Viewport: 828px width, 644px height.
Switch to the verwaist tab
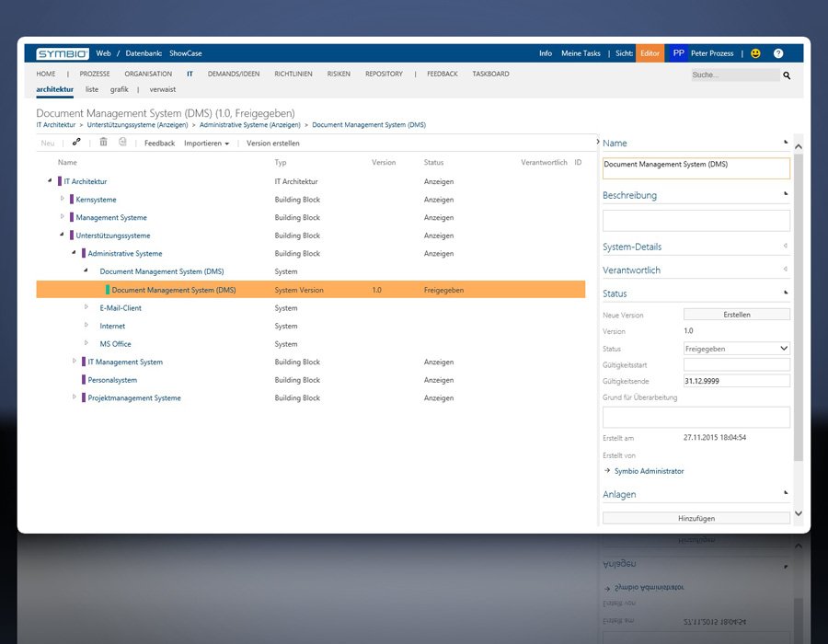pyautogui.click(x=163, y=89)
